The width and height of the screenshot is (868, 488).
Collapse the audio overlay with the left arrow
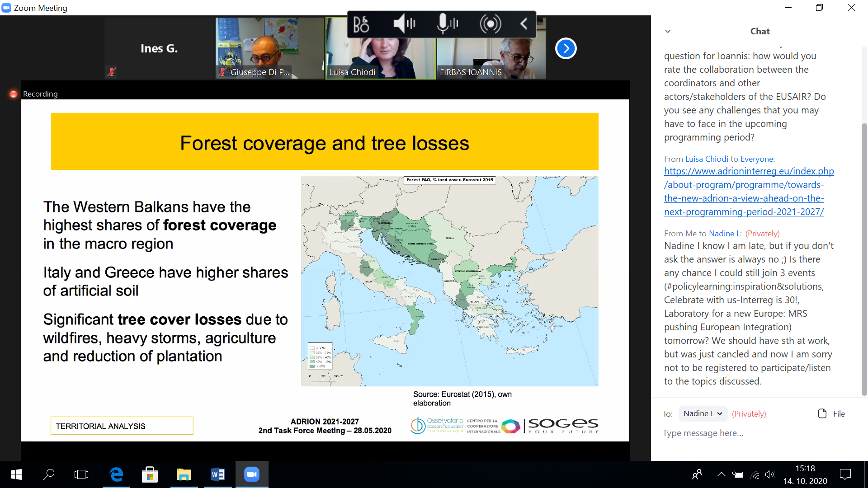click(x=524, y=23)
